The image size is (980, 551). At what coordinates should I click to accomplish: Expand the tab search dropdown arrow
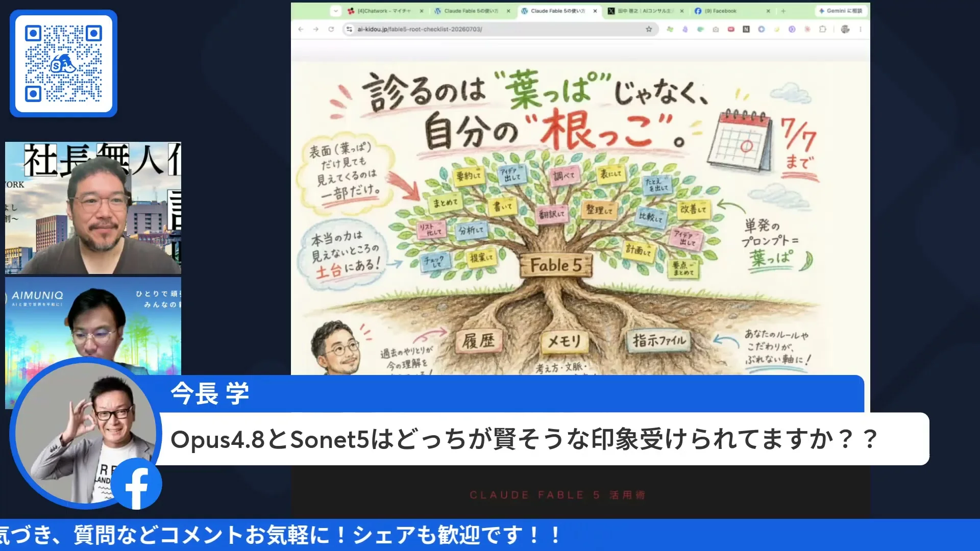(x=335, y=11)
